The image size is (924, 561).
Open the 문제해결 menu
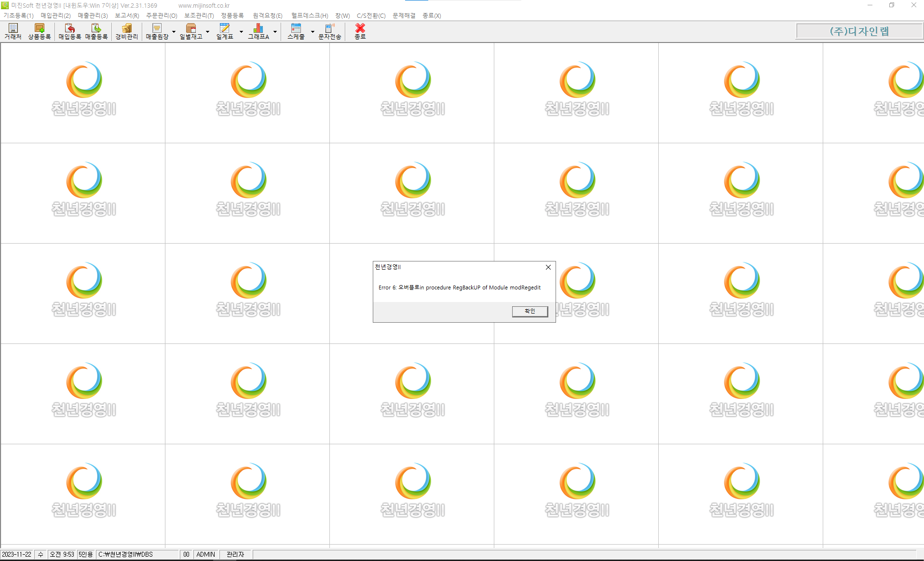tap(404, 15)
